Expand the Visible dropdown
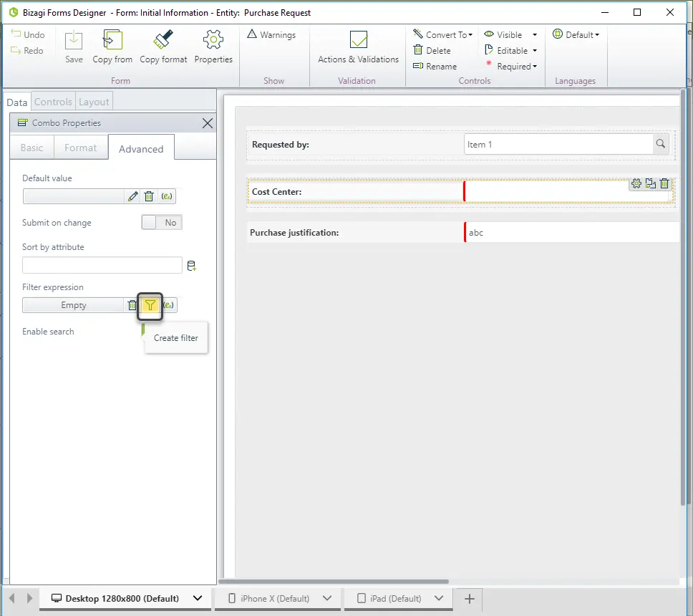 pos(535,35)
